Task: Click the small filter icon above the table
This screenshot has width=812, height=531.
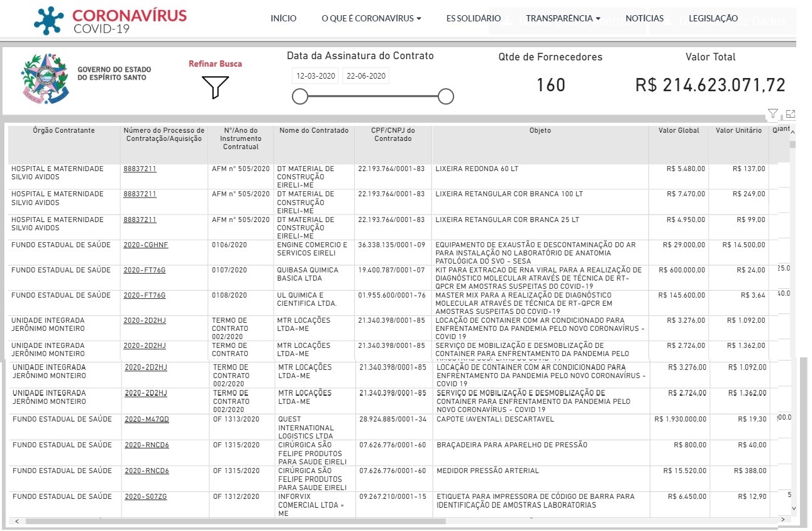Action: point(773,114)
